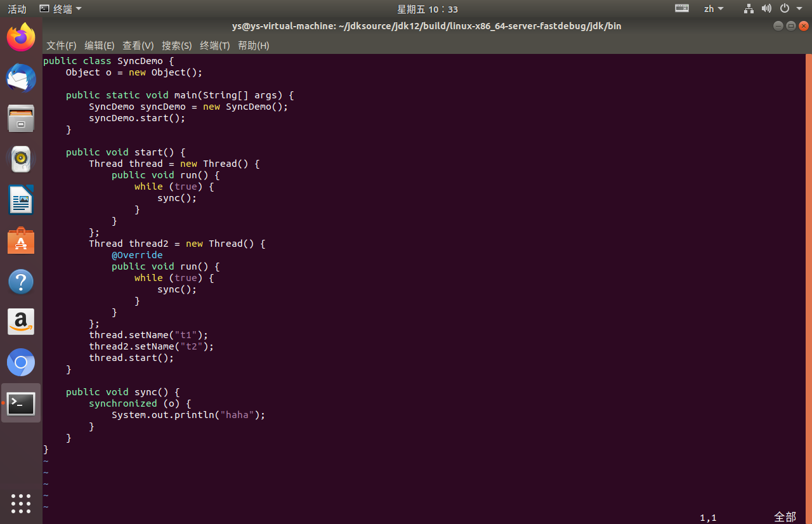Open the 查看(V) menu
This screenshot has height=524, width=812.
point(138,46)
